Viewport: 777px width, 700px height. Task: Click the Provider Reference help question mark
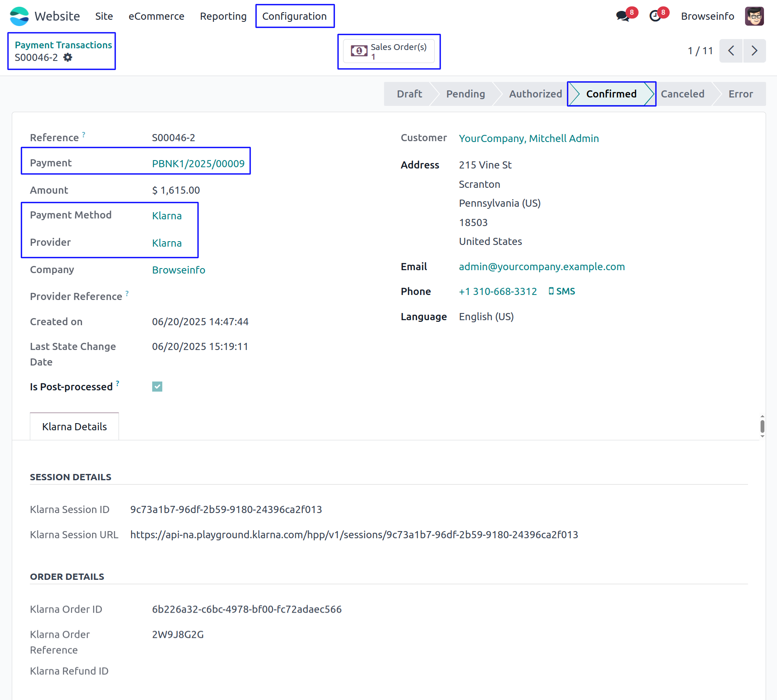point(127,293)
